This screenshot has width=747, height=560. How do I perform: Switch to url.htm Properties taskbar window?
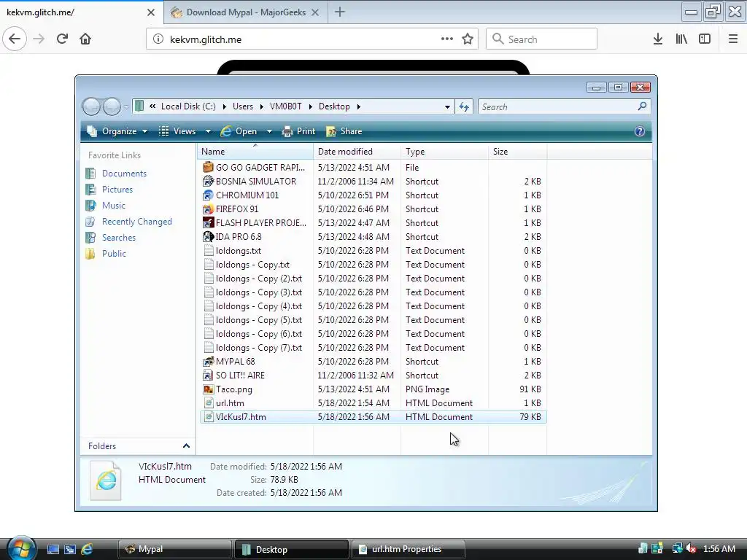pos(408,549)
